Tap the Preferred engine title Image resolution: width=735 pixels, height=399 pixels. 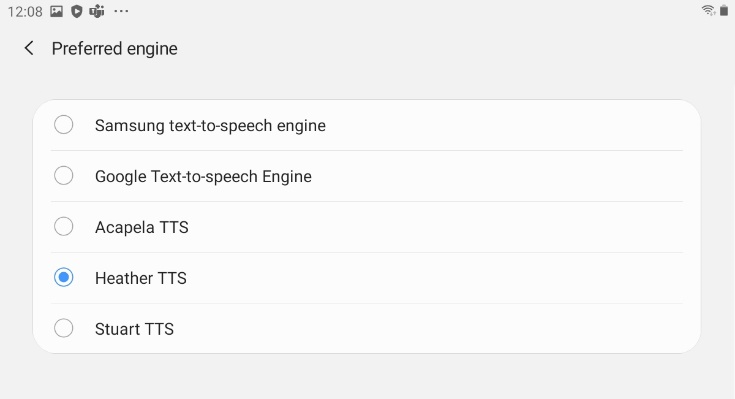point(114,49)
